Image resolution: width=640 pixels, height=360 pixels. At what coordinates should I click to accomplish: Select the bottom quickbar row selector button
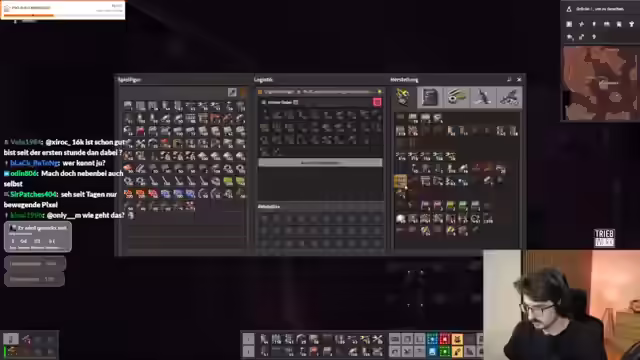[x=248, y=351]
